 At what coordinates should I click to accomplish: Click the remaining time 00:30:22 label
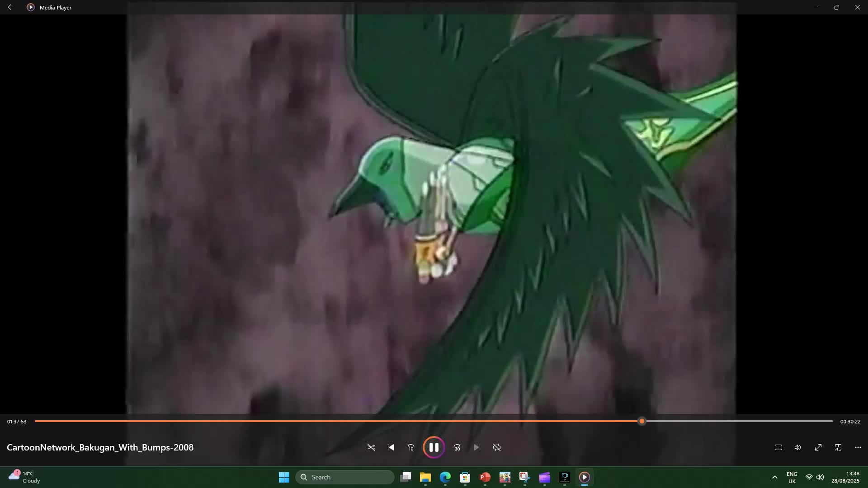tap(850, 422)
